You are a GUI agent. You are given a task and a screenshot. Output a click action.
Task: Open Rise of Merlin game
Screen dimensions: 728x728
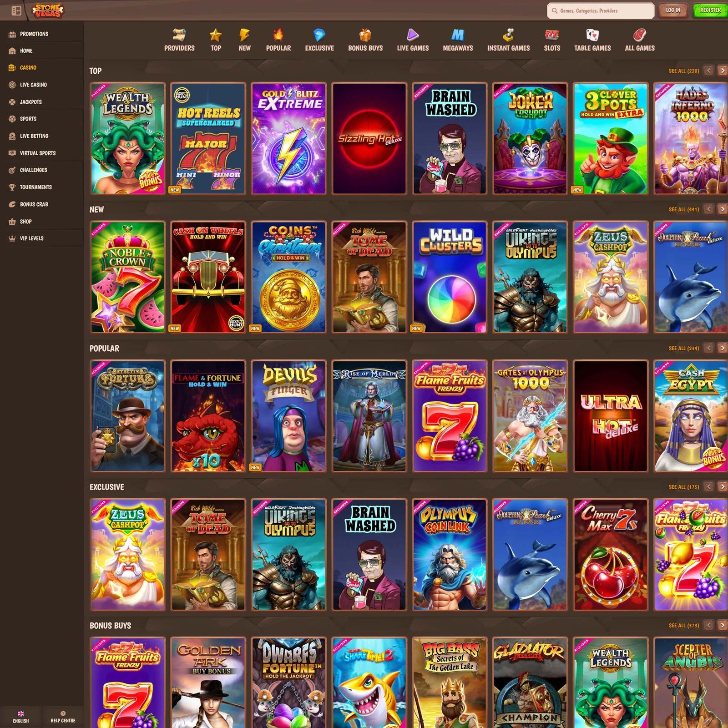tap(369, 416)
